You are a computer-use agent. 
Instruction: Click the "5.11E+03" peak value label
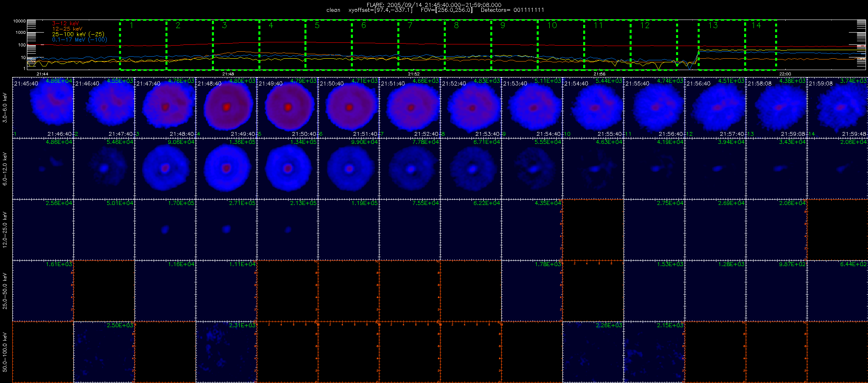(x=549, y=81)
